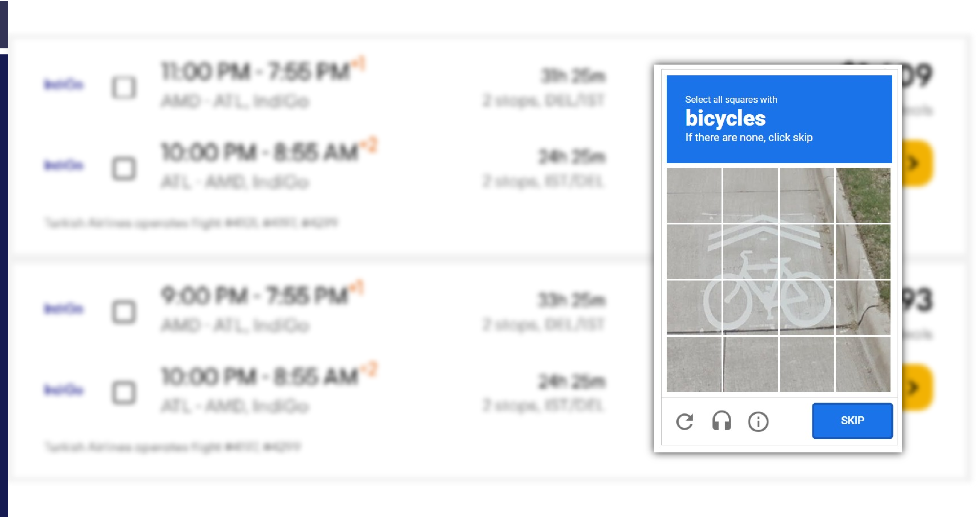Open the captcha info icon
Image resolution: width=980 pixels, height=517 pixels.
tap(758, 421)
